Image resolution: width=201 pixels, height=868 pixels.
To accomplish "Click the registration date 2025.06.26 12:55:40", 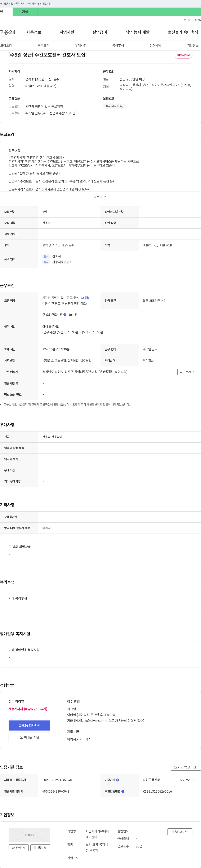I will point(57,780).
